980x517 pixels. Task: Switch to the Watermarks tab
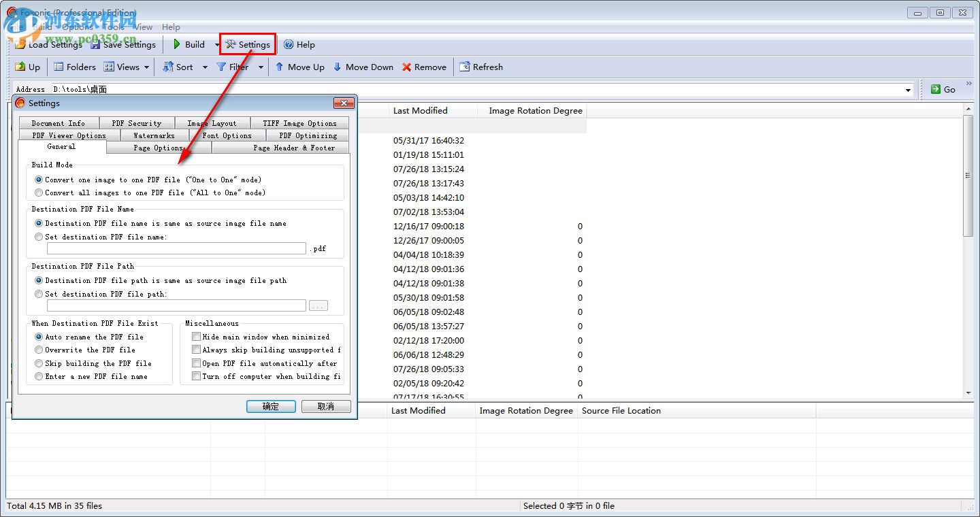(154, 135)
